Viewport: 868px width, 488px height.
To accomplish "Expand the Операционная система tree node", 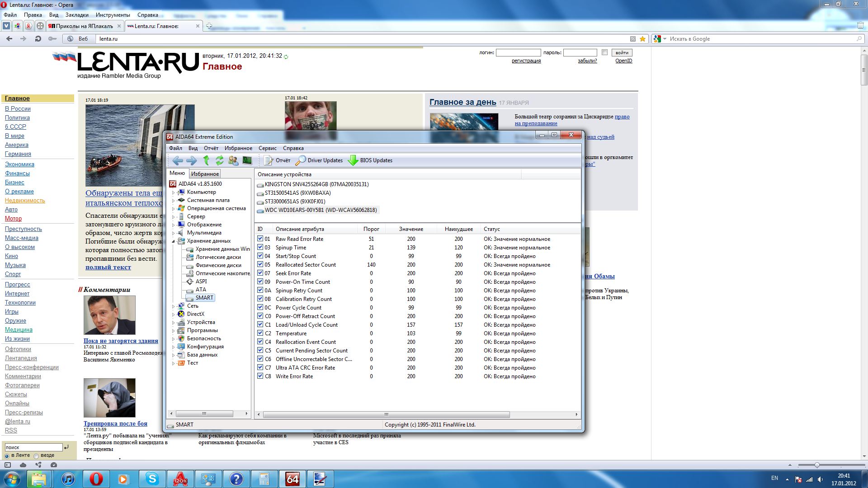I will pos(173,209).
